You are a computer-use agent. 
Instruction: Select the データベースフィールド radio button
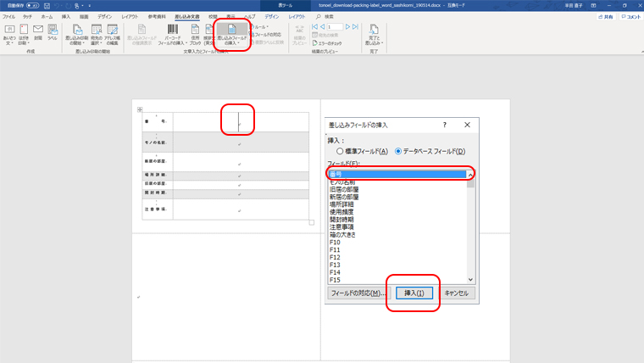click(x=399, y=151)
